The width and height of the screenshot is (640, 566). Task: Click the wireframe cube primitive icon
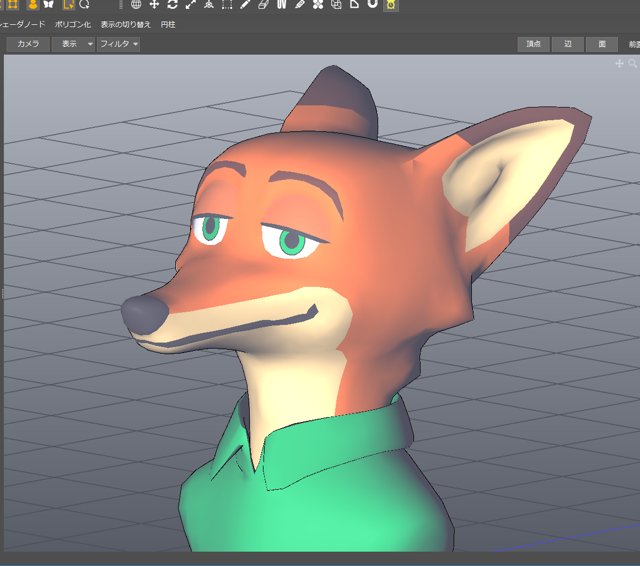(336, 4)
